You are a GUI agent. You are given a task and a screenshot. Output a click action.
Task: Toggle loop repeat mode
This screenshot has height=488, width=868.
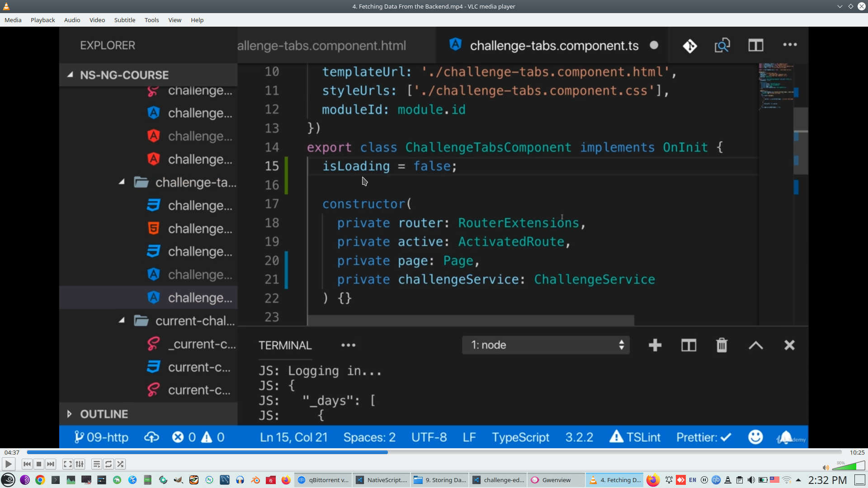pos(108,464)
